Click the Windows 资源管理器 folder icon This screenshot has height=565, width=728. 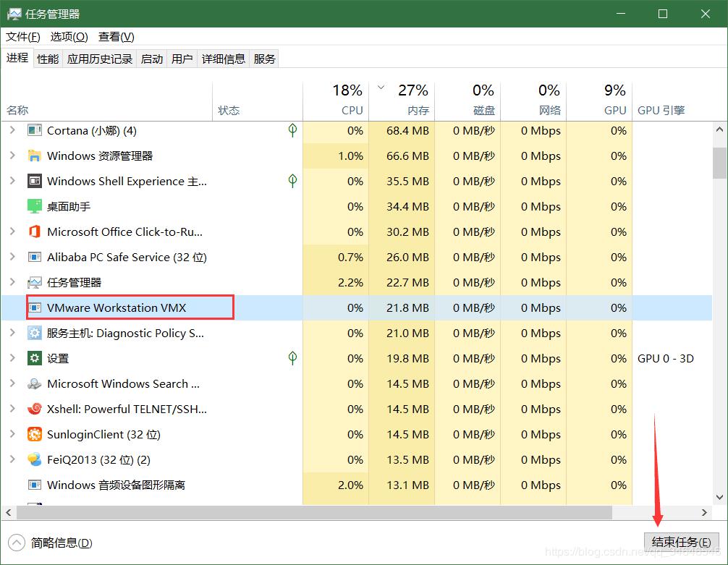click(x=34, y=156)
